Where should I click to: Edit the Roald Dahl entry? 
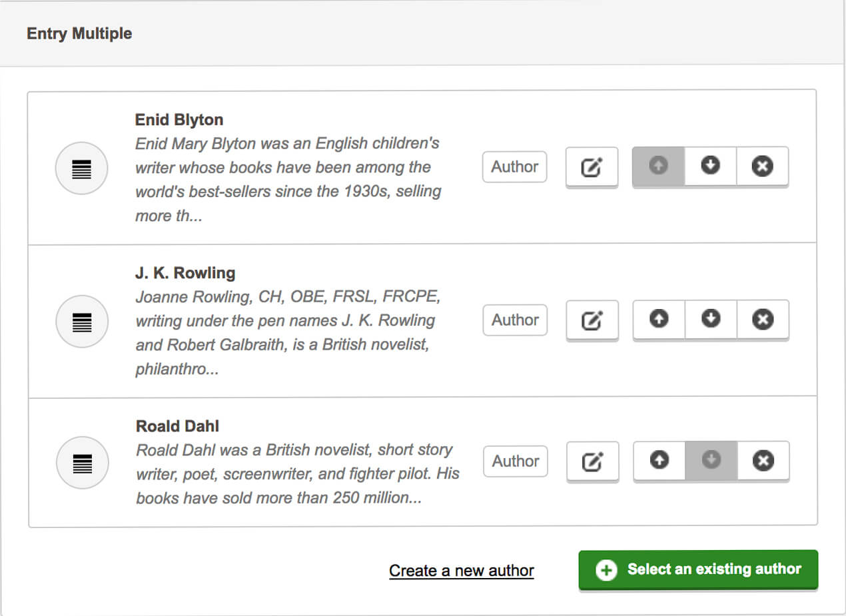(x=592, y=461)
